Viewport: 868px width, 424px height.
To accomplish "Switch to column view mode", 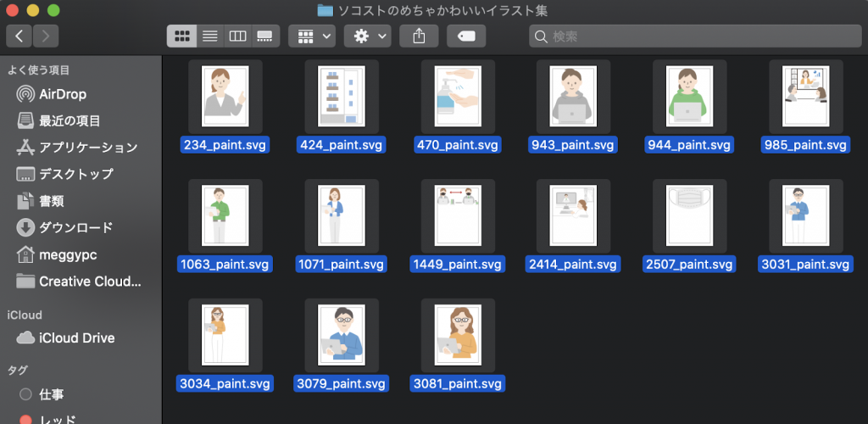I will click(x=237, y=36).
